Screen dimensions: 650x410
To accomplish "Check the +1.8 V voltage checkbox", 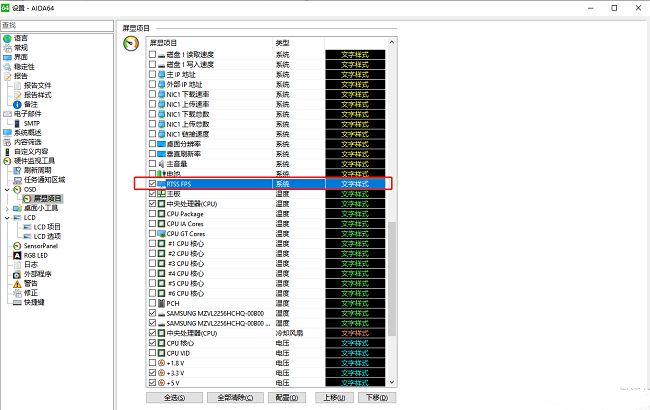I will (153, 363).
